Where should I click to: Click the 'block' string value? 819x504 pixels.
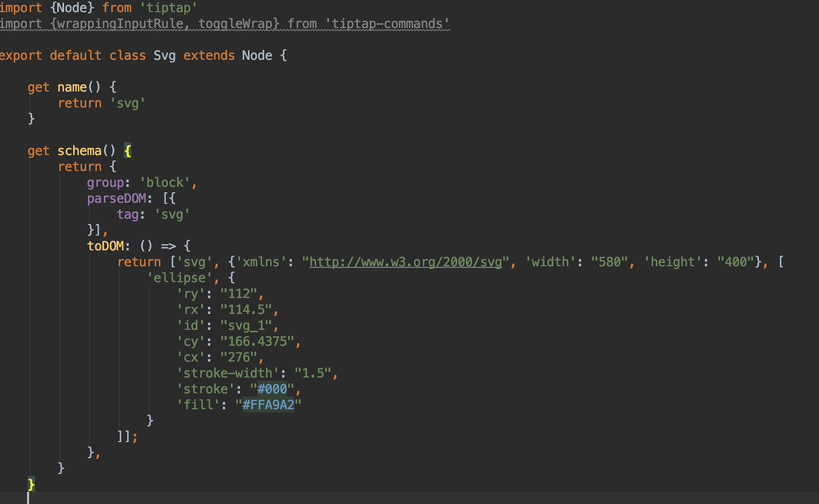165,182
